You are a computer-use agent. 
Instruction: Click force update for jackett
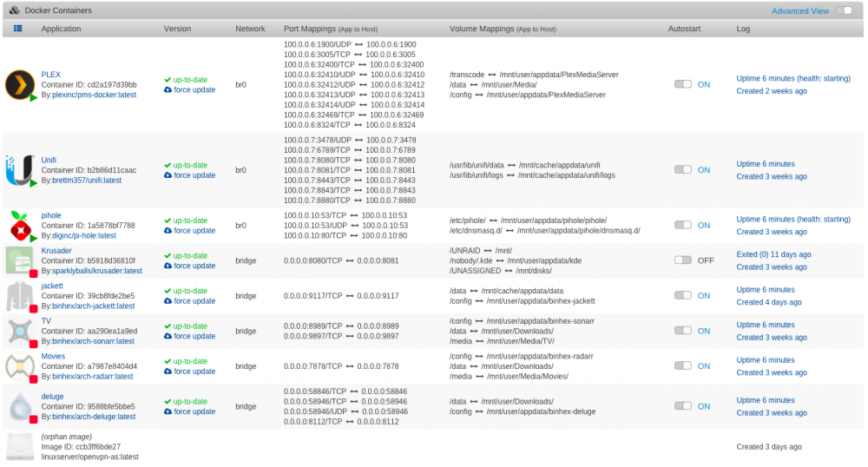[x=189, y=301]
